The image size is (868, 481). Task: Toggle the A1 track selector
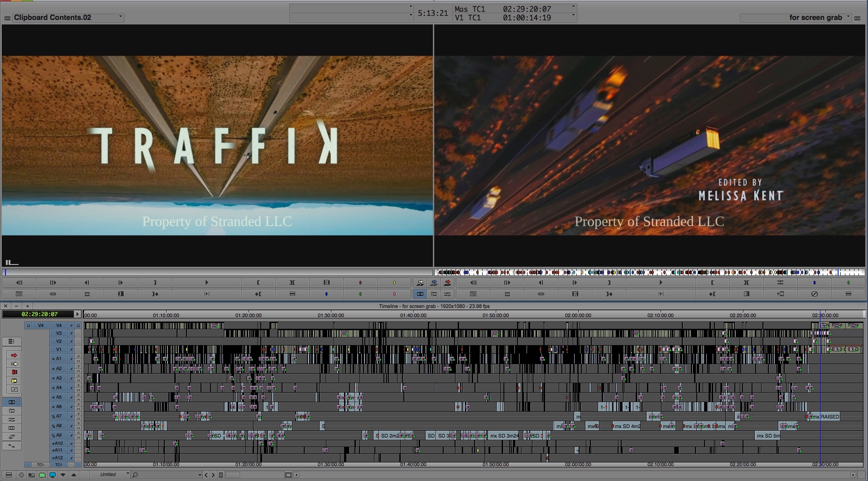coord(58,359)
